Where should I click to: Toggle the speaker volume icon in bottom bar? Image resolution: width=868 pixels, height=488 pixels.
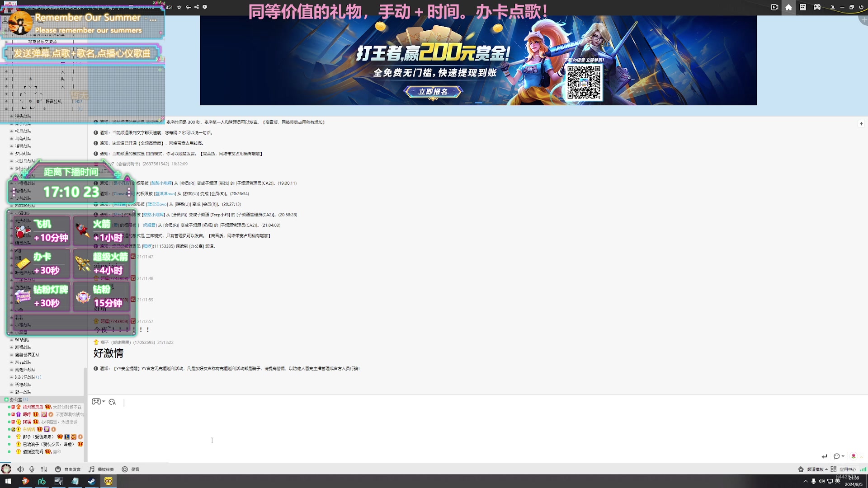20,469
